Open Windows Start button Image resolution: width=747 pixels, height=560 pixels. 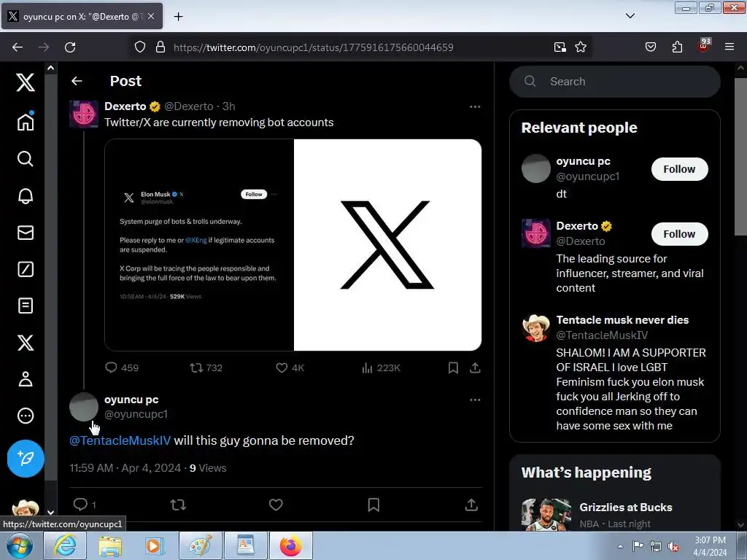(x=19, y=545)
